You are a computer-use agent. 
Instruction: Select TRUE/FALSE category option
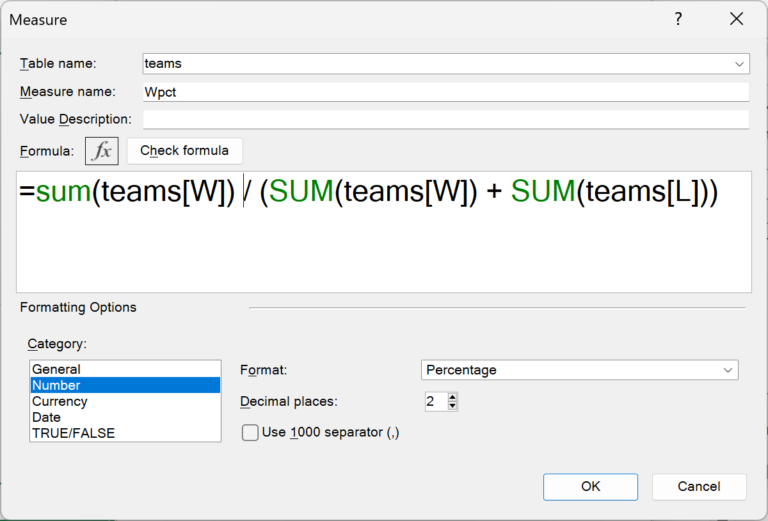coord(73,433)
